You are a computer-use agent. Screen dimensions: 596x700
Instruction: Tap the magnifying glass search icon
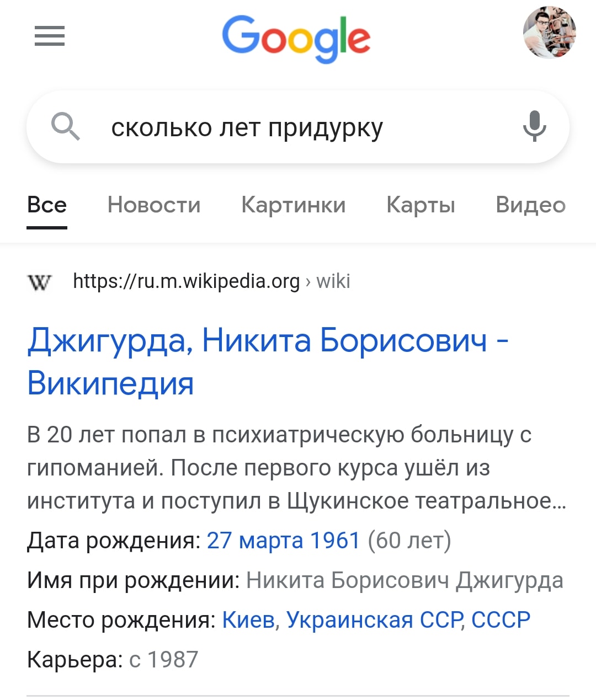click(x=66, y=127)
